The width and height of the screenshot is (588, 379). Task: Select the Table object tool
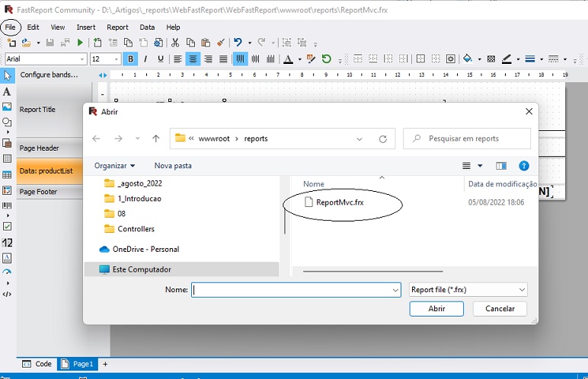pos(7,175)
